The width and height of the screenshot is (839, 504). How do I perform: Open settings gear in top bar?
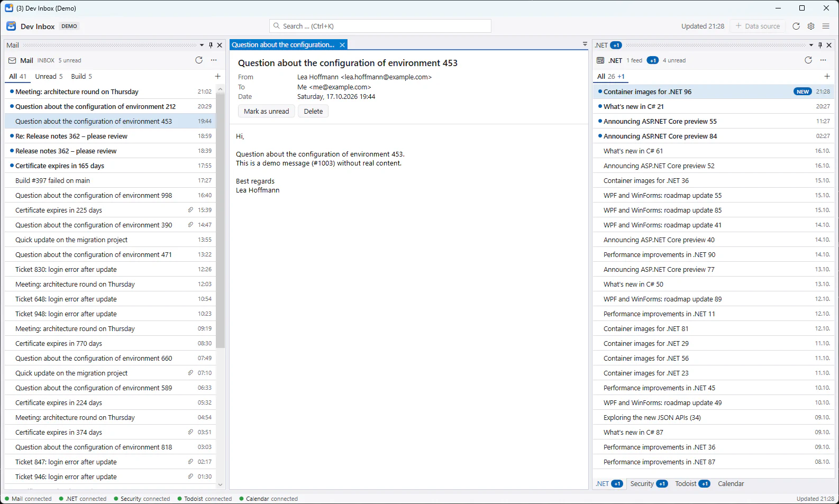(x=811, y=26)
